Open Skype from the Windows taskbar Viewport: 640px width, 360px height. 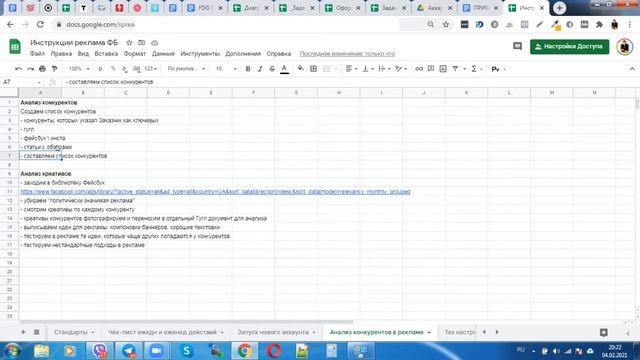tap(186, 351)
